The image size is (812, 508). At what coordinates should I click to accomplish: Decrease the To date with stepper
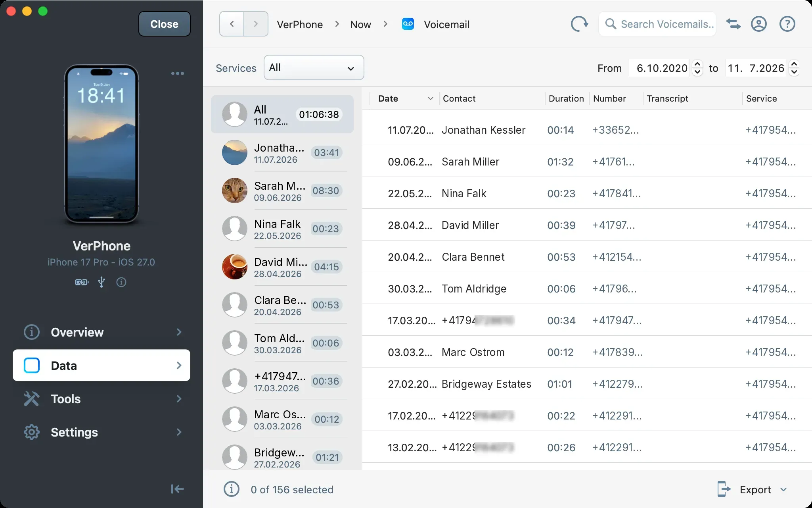[794, 72]
